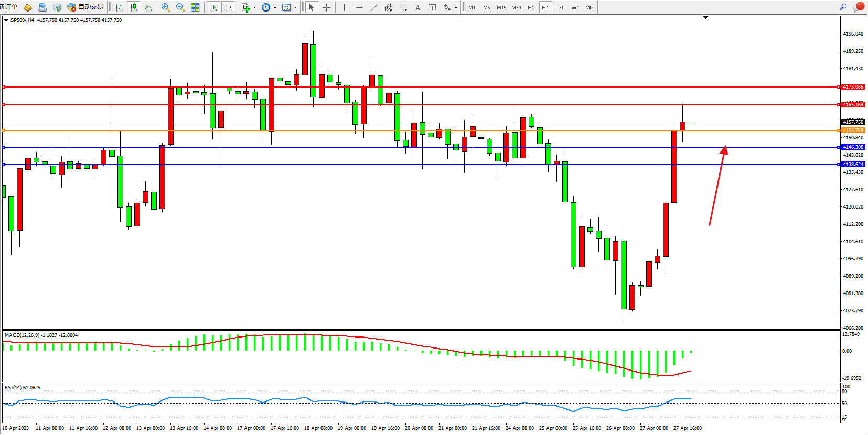Open the search magnifier icon

[x=843, y=7]
